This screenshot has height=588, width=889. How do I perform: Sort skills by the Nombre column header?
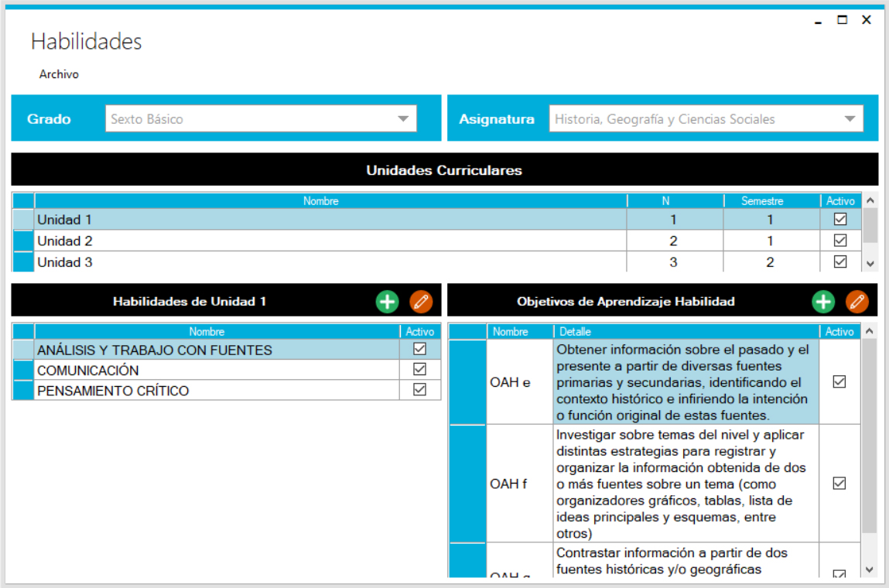pyautogui.click(x=217, y=332)
